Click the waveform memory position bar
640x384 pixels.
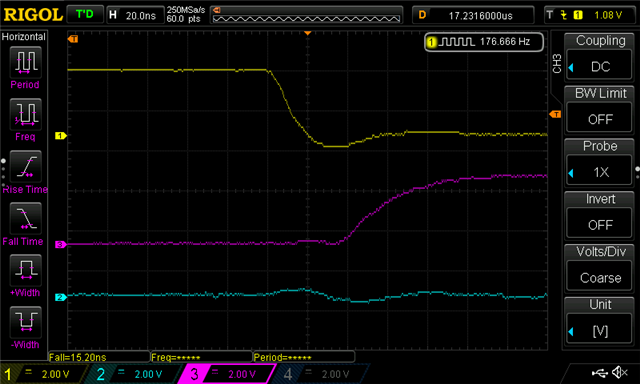point(306,15)
